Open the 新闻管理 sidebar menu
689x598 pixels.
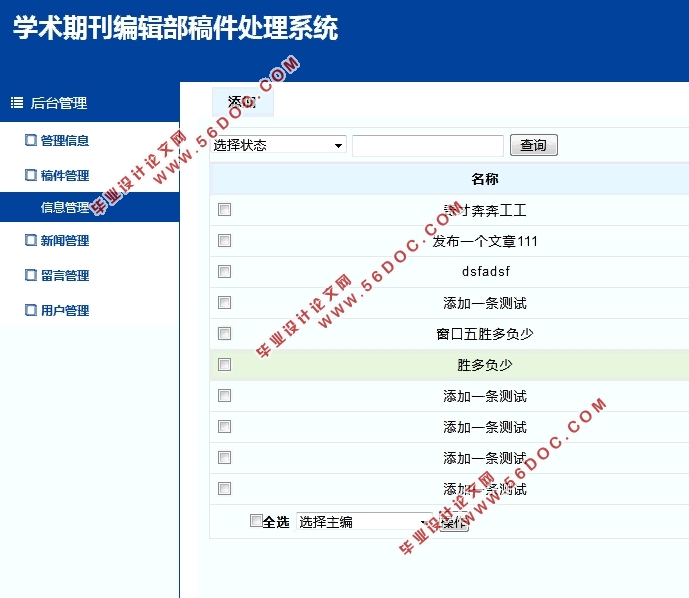coord(65,240)
